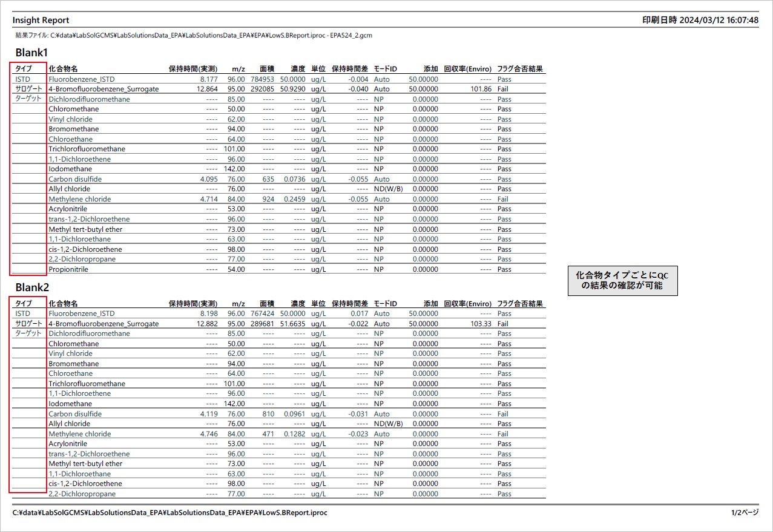Click Carbon disulfide in the Blank1 table
773x532 pixels.
point(75,179)
